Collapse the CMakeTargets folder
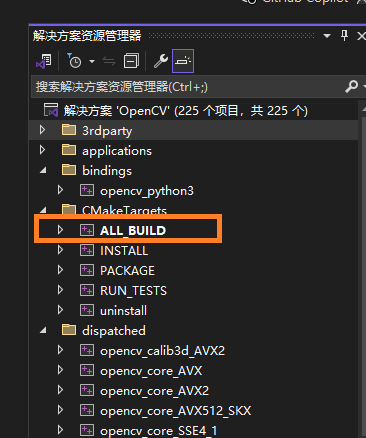The image size is (366, 438). point(43,210)
